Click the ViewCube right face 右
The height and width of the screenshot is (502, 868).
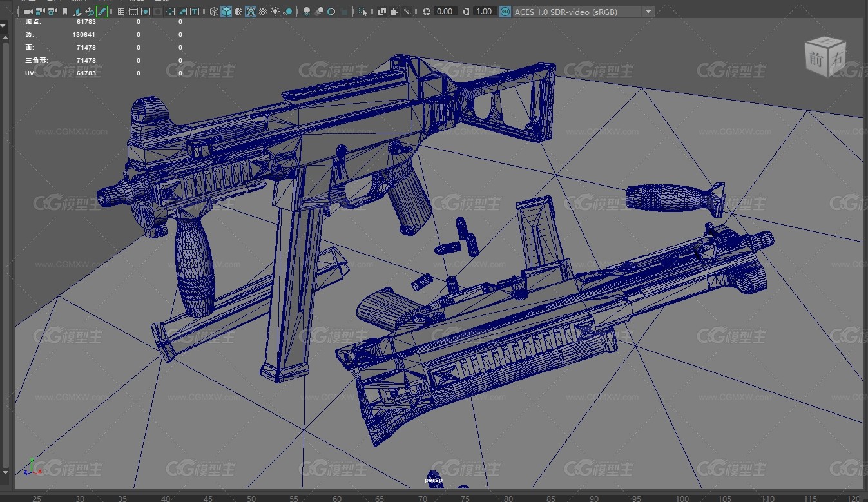pos(836,59)
